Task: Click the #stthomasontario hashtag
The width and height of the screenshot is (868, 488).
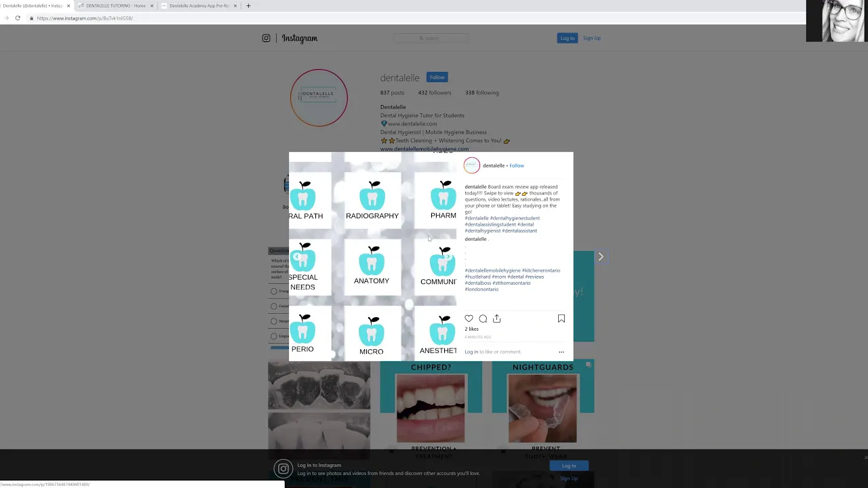Action: tap(512, 283)
